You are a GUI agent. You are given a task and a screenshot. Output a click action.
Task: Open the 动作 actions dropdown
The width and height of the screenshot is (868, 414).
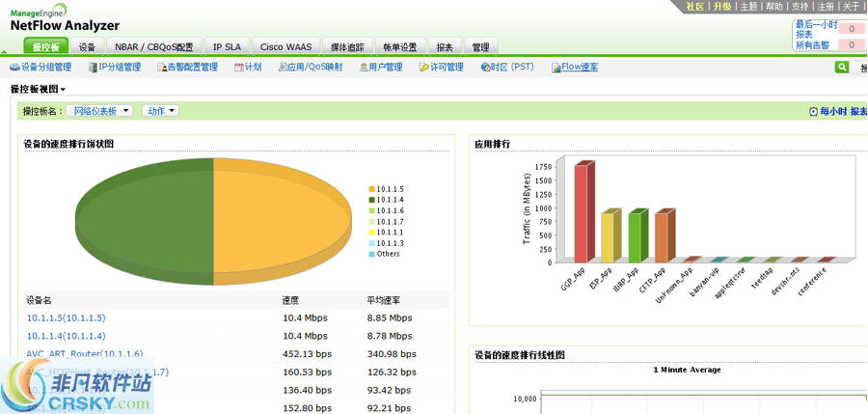tap(160, 111)
